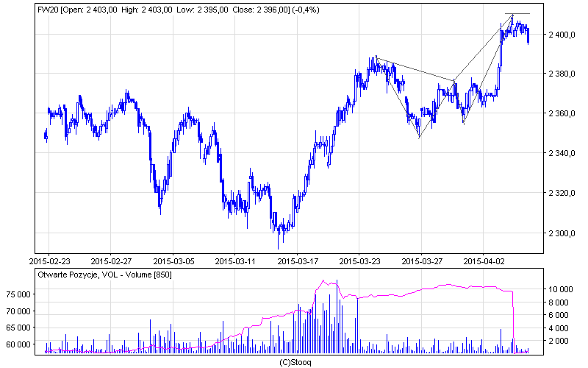Viewport: 588px width, 368px height.
Task: Click the 10 000 volume axis label
Action: 561,289
